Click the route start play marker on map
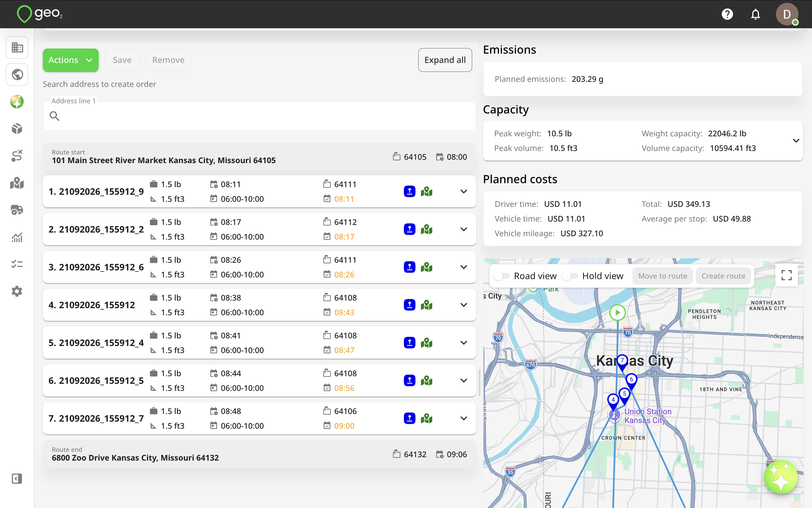 (x=617, y=312)
